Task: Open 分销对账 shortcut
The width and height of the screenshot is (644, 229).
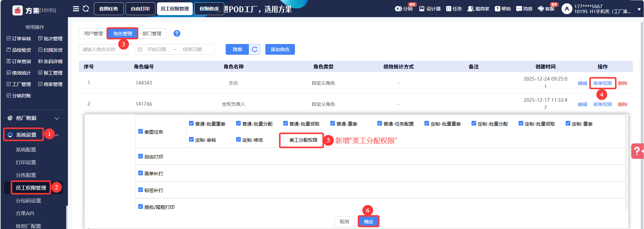Action: click(x=19, y=96)
